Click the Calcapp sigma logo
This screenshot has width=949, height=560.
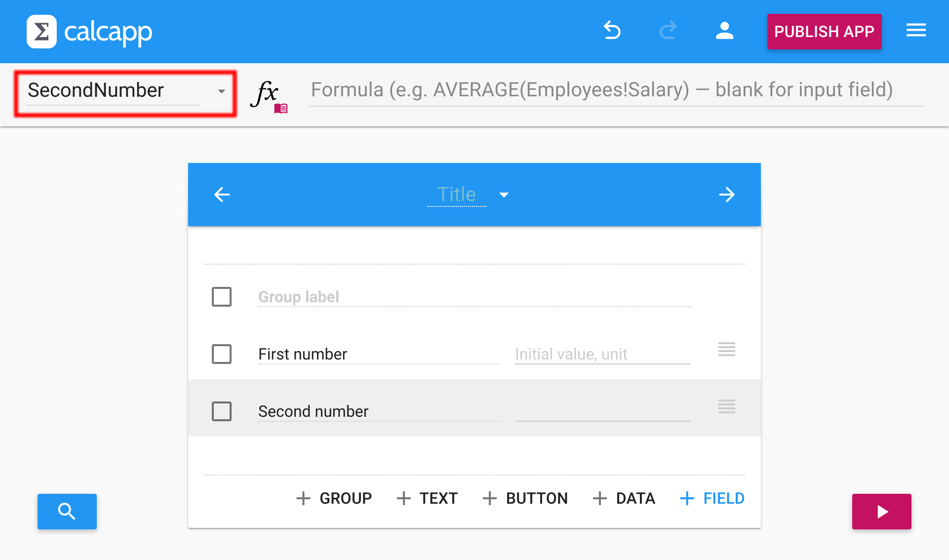pos(41,32)
